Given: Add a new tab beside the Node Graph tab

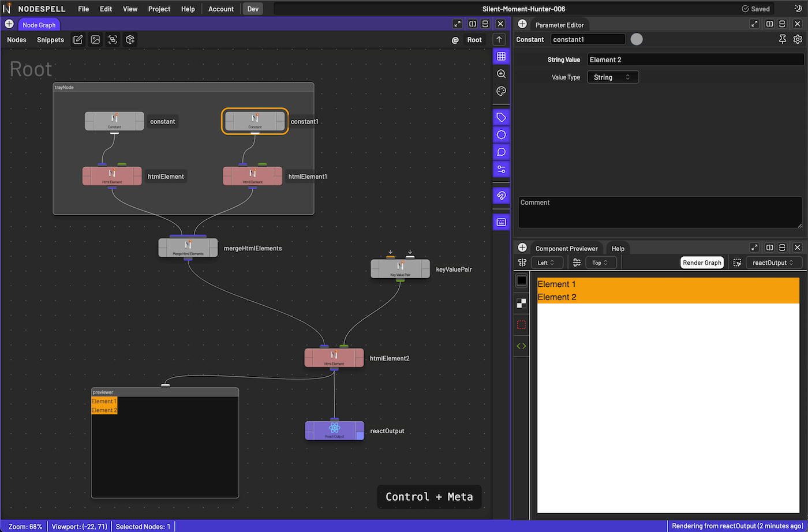Looking at the screenshot, I should (x=9, y=24).
